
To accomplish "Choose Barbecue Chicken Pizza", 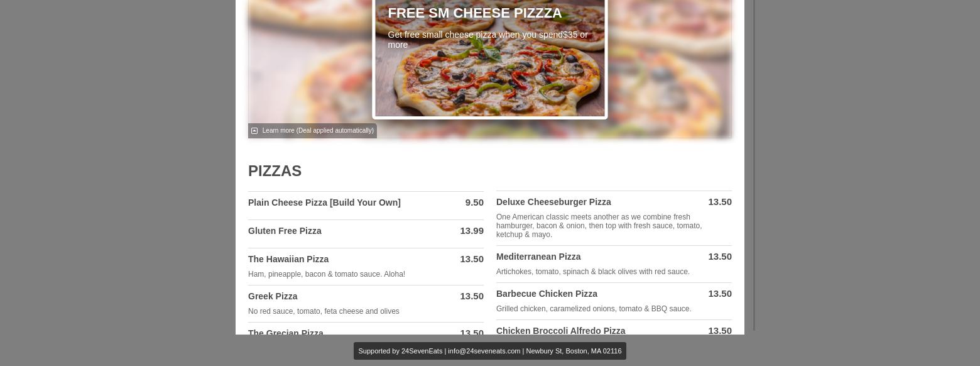I will tap(547, 294).
